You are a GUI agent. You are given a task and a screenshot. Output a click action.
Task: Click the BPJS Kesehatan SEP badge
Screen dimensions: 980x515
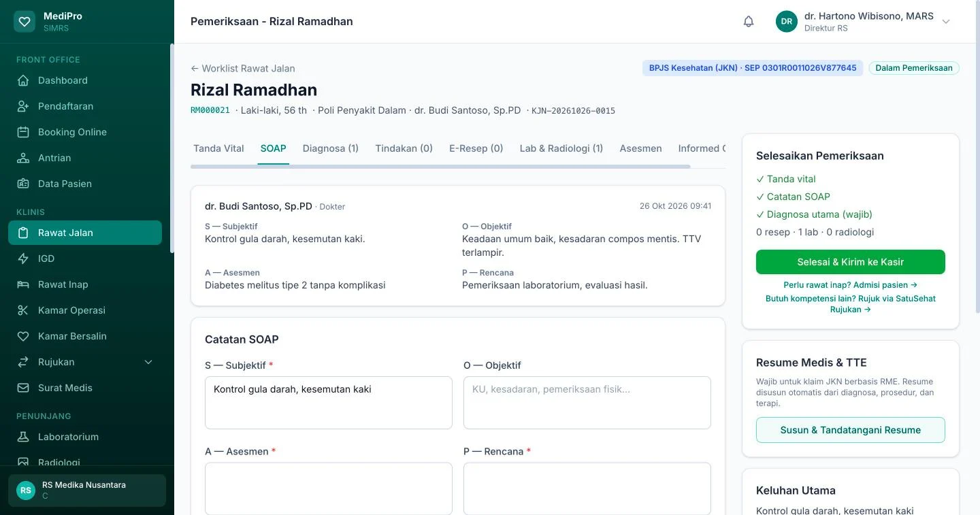coord(753,68)
